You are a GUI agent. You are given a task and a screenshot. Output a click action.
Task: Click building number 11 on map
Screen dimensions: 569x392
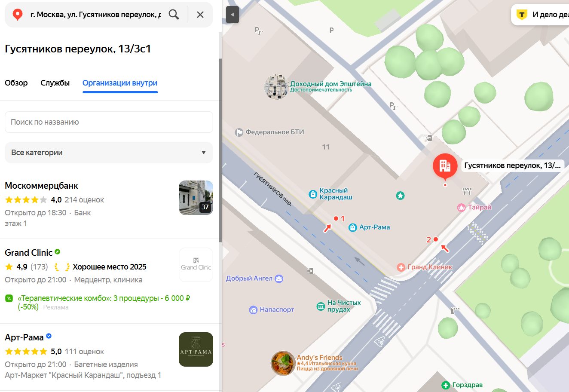326,147
